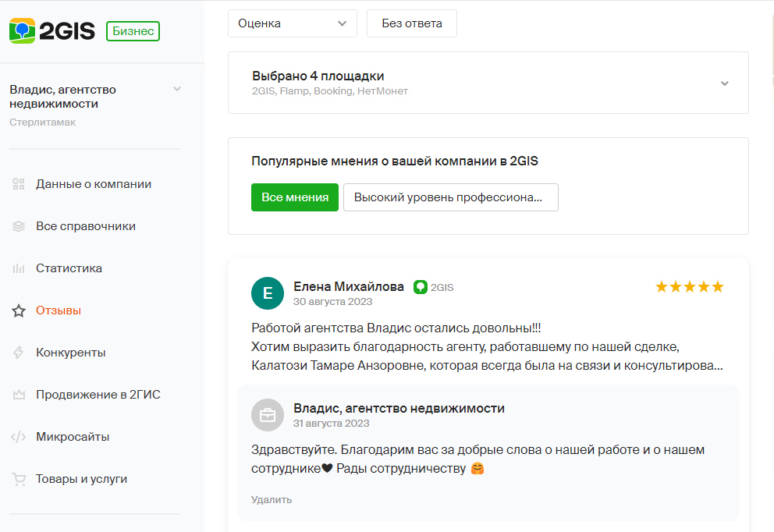Go to Товары и услуги section

coord(81,479)
